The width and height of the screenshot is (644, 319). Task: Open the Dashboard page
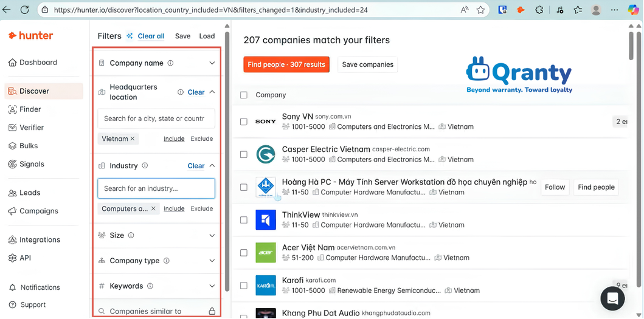[33, 63]
